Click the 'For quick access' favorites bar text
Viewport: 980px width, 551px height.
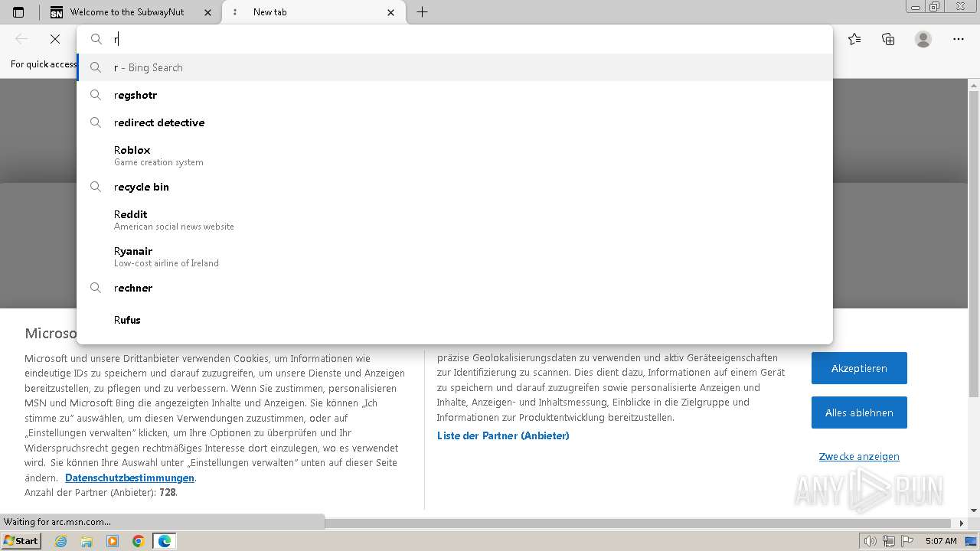pos(44,64)
